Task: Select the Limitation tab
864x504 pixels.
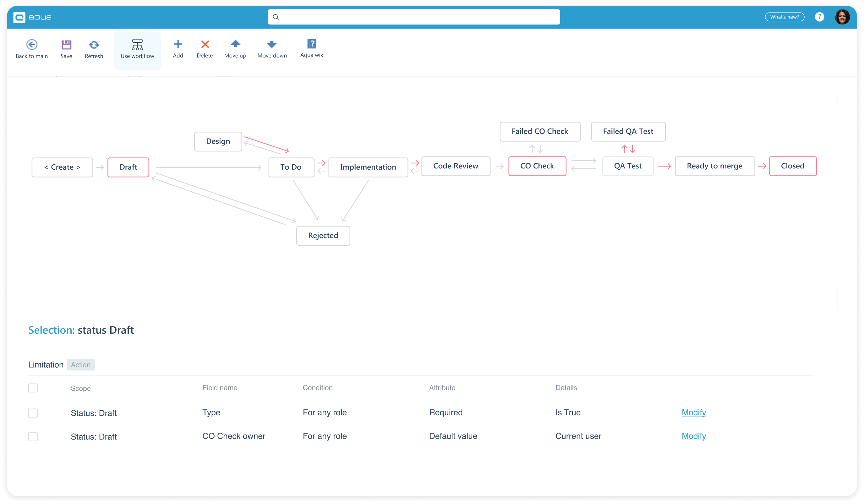Action: [46, 364]
